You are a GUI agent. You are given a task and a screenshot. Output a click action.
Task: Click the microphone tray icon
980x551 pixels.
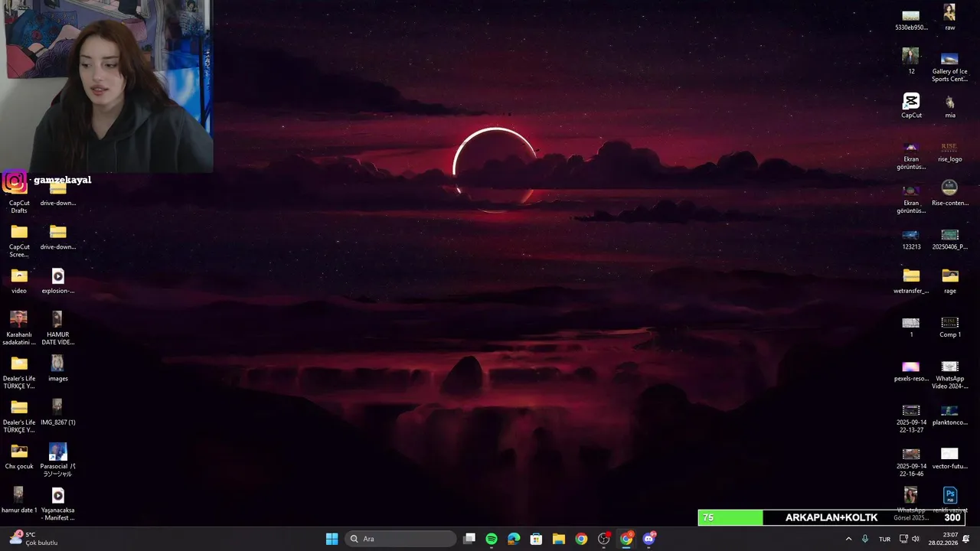[x=865, y=539]
